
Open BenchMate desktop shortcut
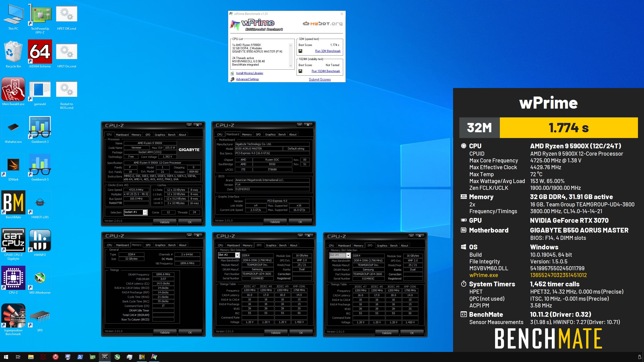[x=13, y=205]
